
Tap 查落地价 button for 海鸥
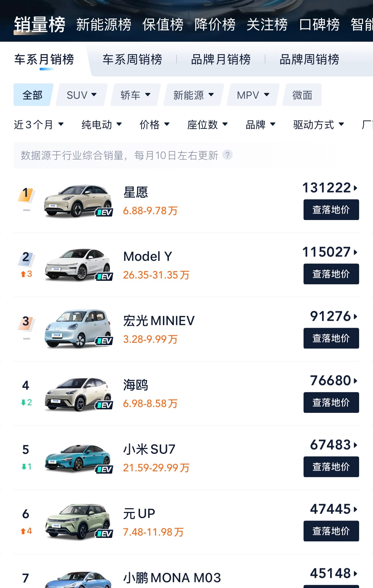(x=331, y=402)
